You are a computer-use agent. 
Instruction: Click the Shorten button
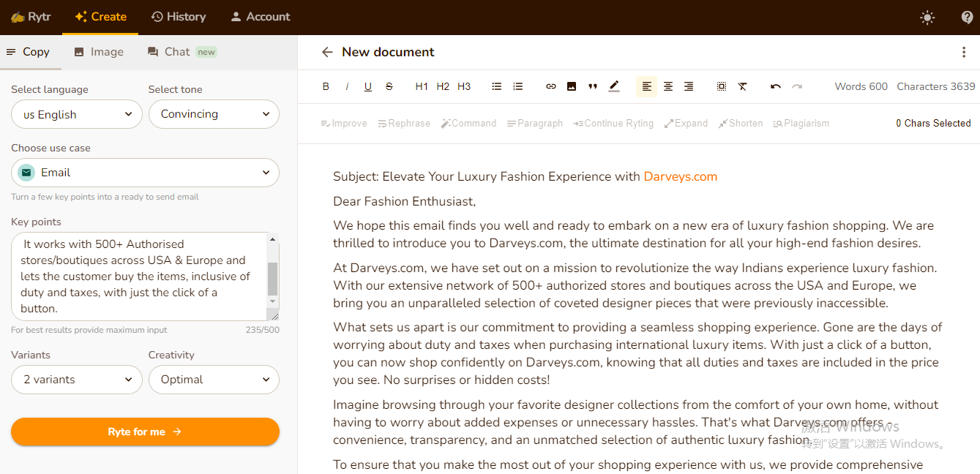click(741, 124)
